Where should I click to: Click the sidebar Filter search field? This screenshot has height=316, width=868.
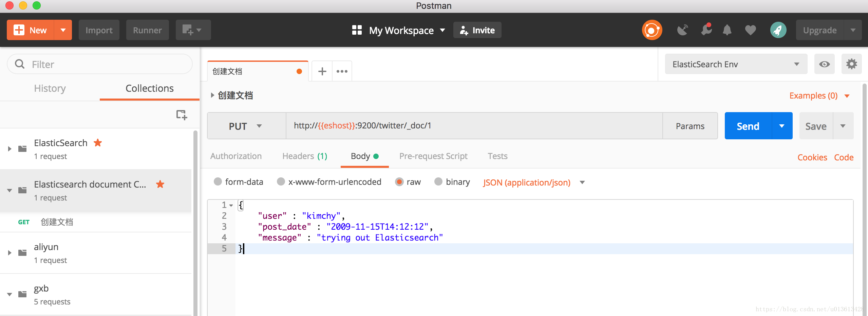100,64
